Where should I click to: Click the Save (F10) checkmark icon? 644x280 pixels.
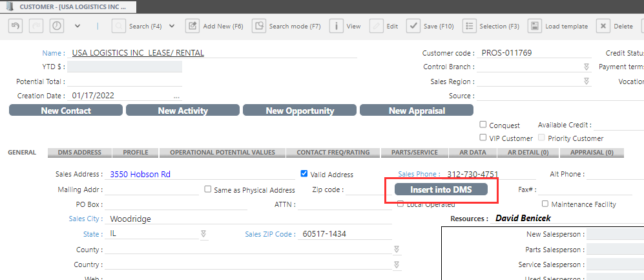pyautogui.click(x=413, y=26)
